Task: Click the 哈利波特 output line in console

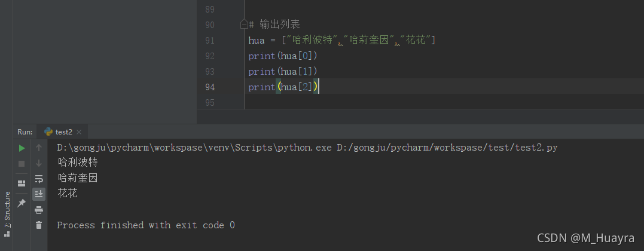Action: pyautogui.click(x=78, y=162)
